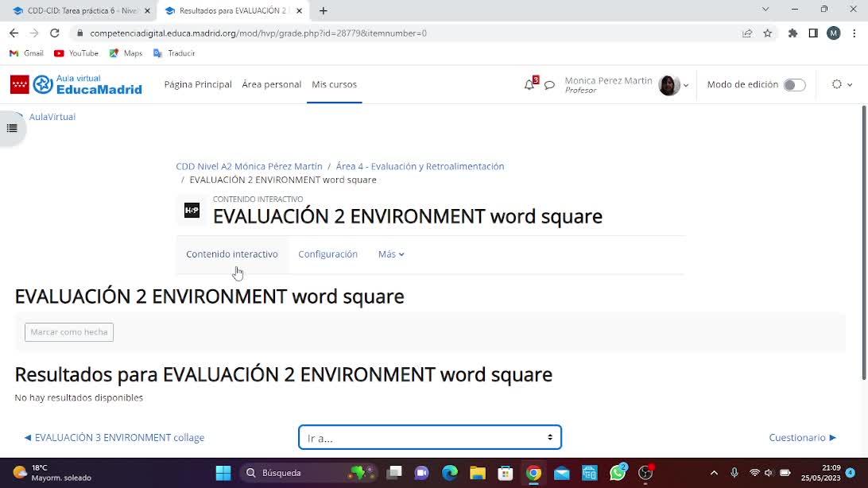
Task: Switch to the Configuración tab
Action: [327, 254]
